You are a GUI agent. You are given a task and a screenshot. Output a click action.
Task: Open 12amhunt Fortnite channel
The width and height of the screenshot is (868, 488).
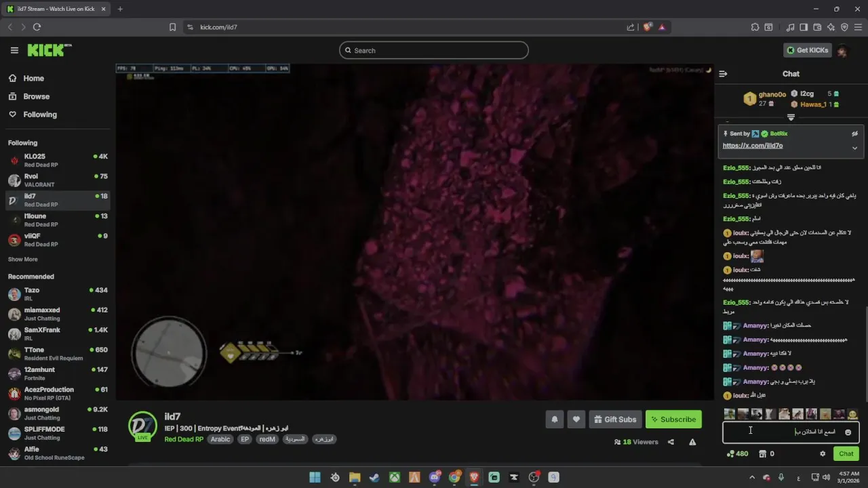click(58, 373)
